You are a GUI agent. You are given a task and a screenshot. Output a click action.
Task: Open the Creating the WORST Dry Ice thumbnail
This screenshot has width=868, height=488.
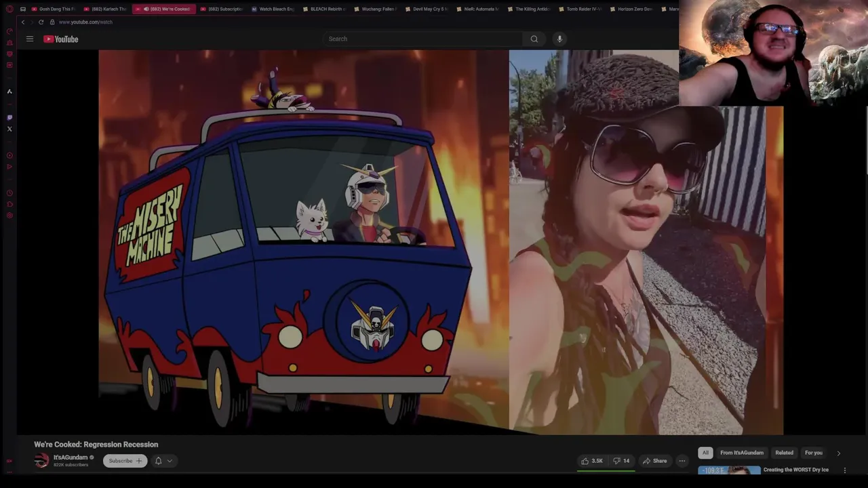click(729, 470)
